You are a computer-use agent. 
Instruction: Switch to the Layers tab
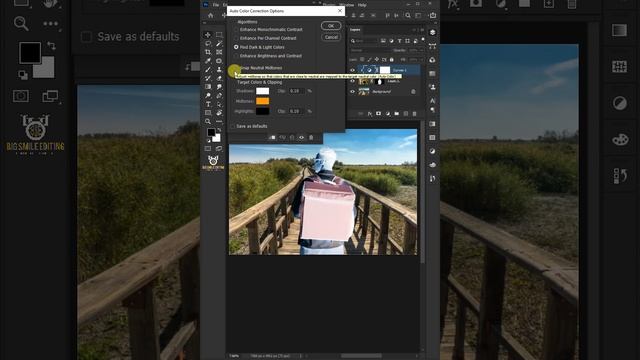355,30
